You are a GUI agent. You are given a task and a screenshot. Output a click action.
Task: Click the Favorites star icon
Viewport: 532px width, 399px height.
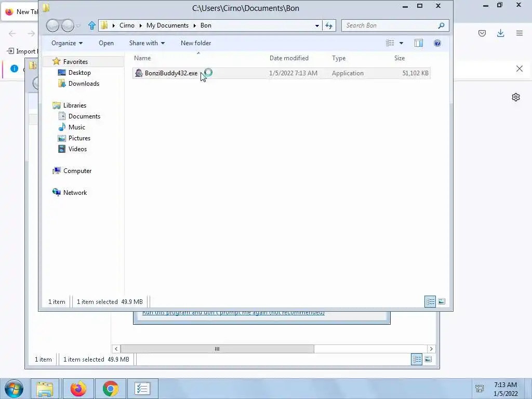point(56,61)
